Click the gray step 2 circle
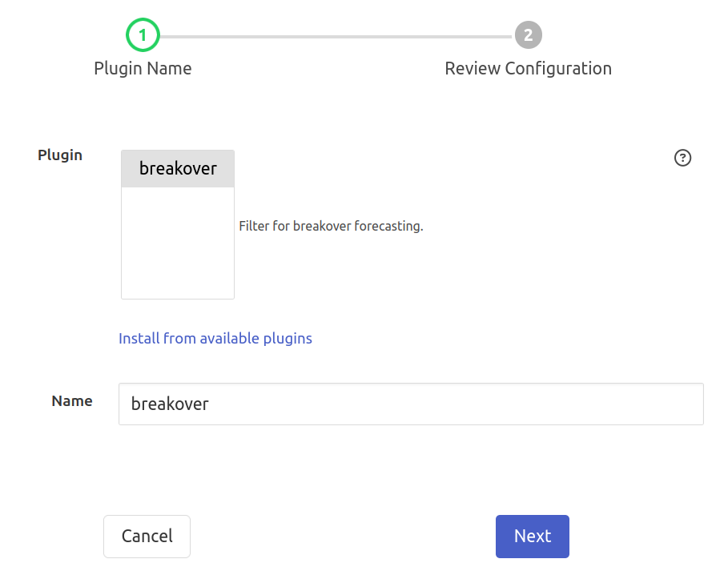This screenshot has height=575, width=728. tap(528, 35)
